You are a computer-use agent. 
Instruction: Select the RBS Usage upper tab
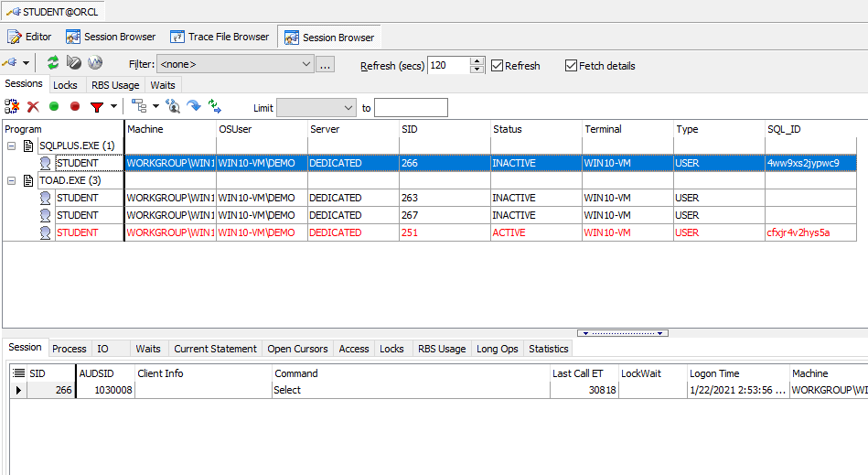115,85
